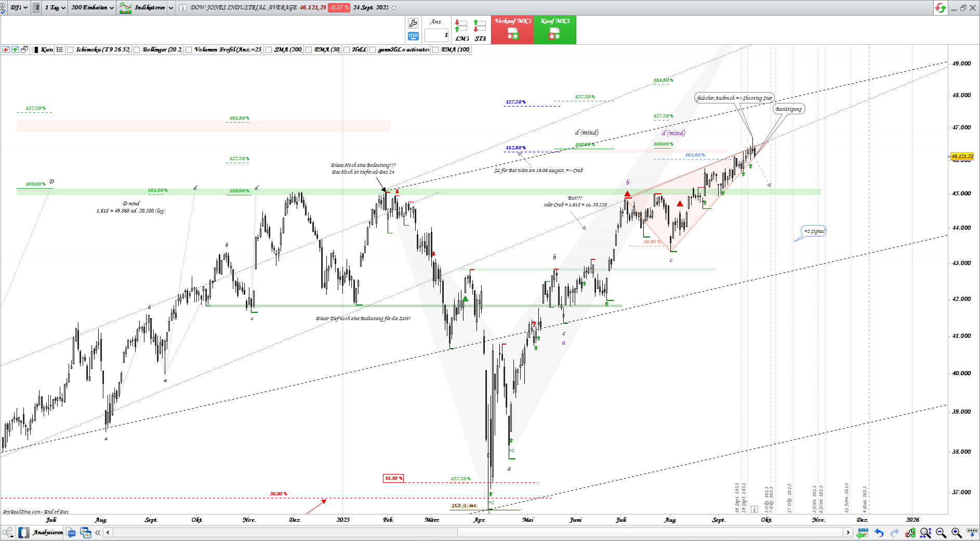Open the wrench settings icon

413,23
